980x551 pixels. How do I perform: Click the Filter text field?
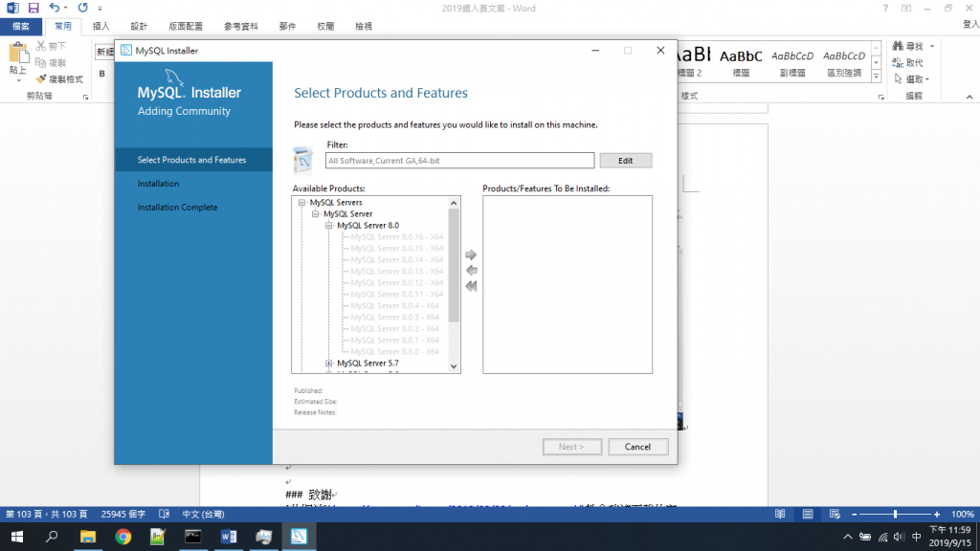459,161
